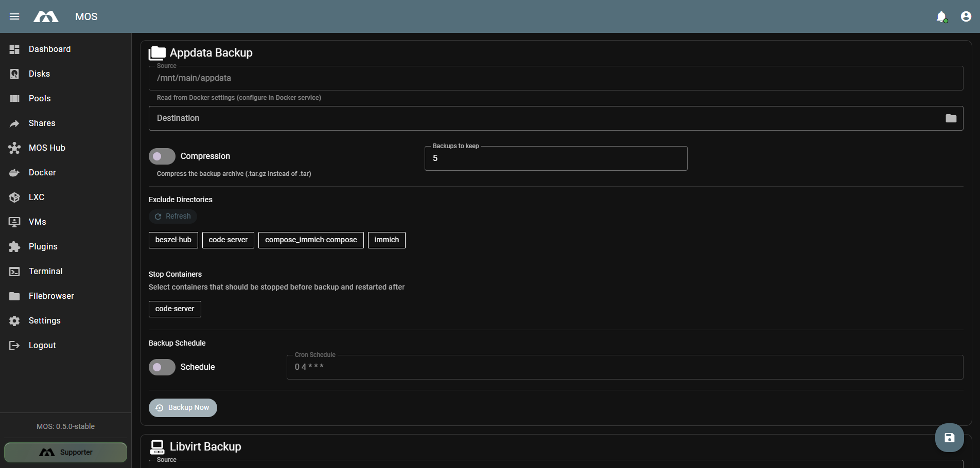This screenshot has height=468, width=980.
Task: Toggle Compression switch
Action: 162,156
